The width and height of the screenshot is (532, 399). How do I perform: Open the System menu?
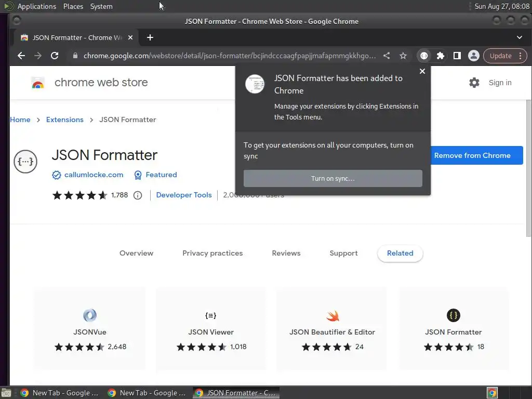point(101,6)
